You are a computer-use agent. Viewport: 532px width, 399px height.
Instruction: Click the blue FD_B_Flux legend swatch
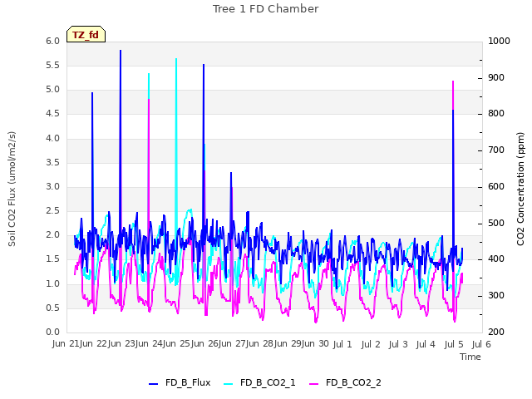pyautogui.click(x=153, y=384)
